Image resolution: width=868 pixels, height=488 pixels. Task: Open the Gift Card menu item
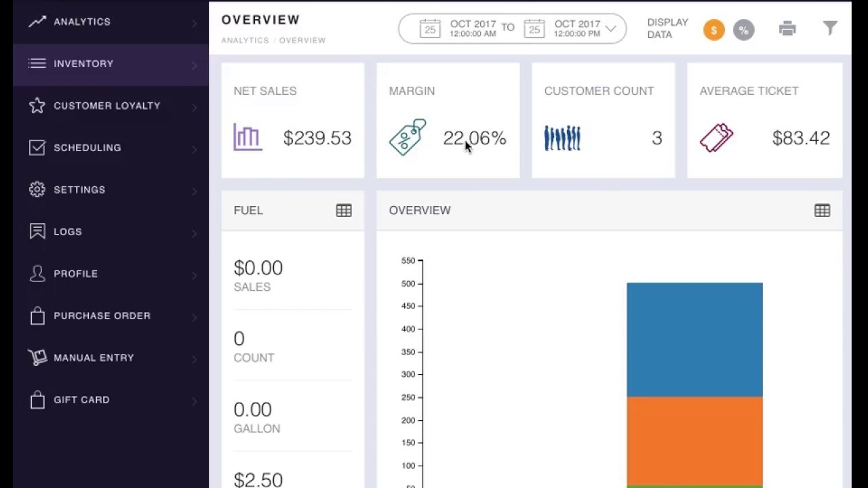tap(111, 400)
